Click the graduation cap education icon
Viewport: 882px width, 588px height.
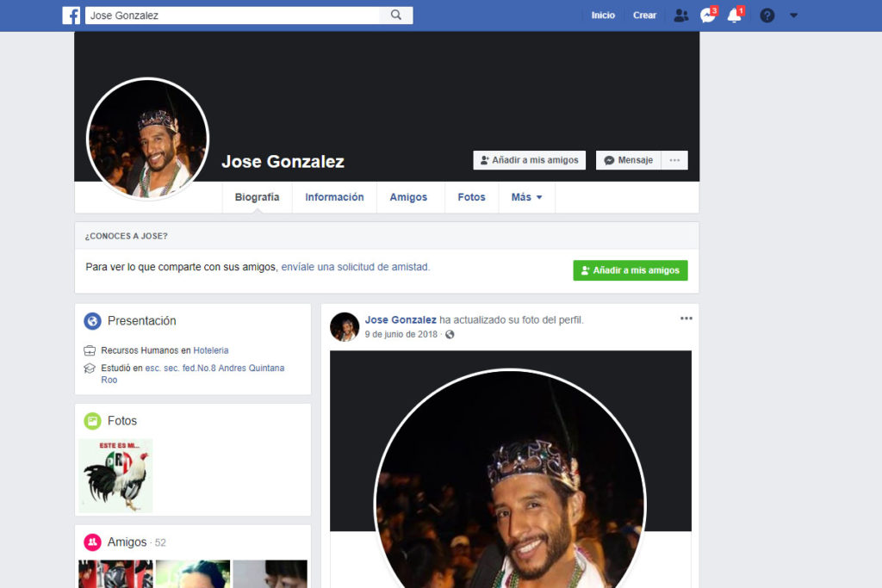tap(90, 368)
